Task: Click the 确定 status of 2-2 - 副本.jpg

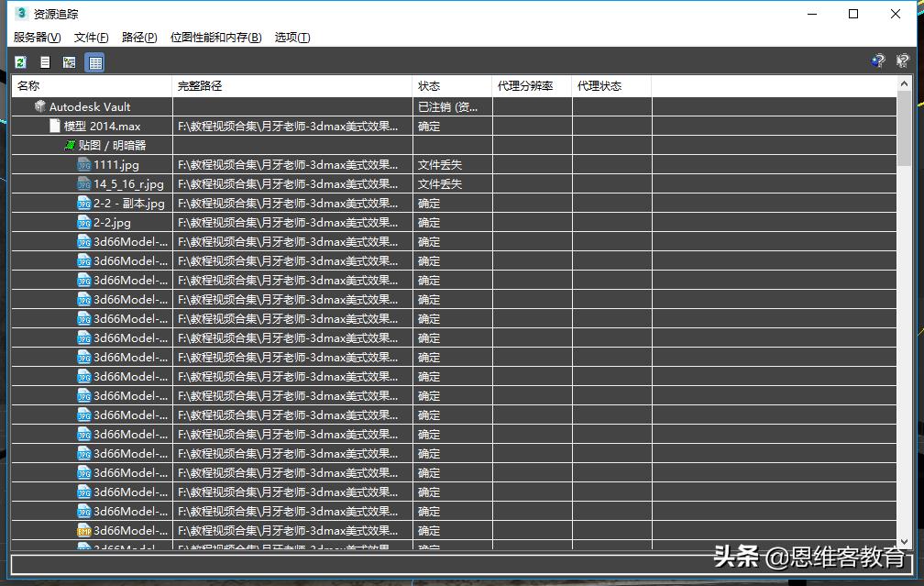Action: (x=429, y=204)
